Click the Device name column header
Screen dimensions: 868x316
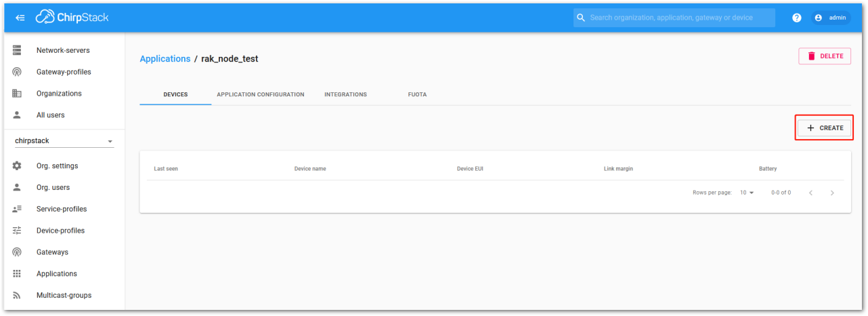[310, 169]
